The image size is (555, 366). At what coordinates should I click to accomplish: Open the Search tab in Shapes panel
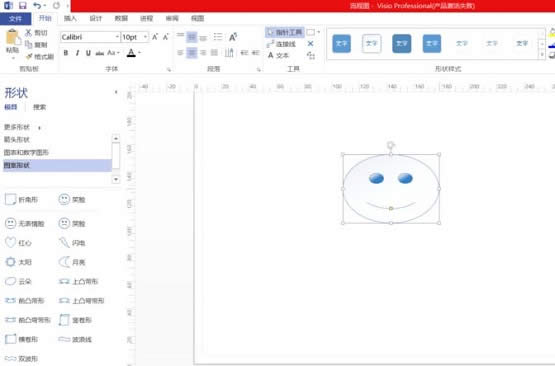pos(39,107)
